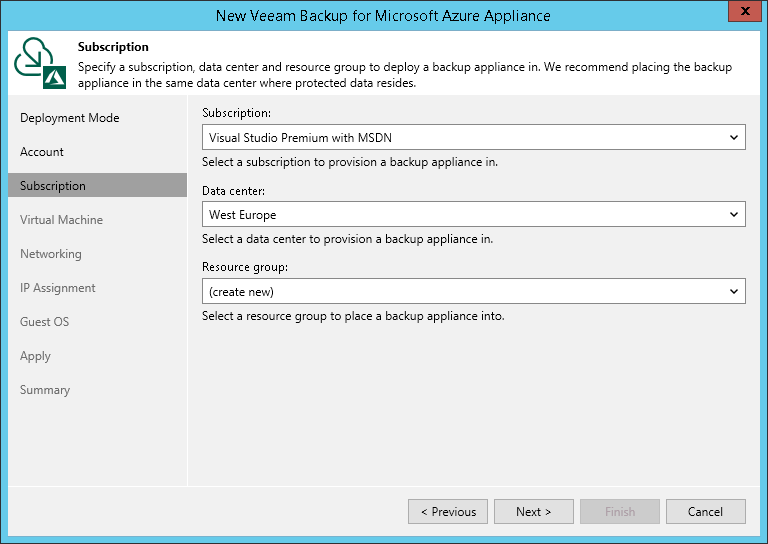This screenshot has height=544, width=768.
Task: Open the Subscription dropdown arrow
Action: [x=734, y=138]
